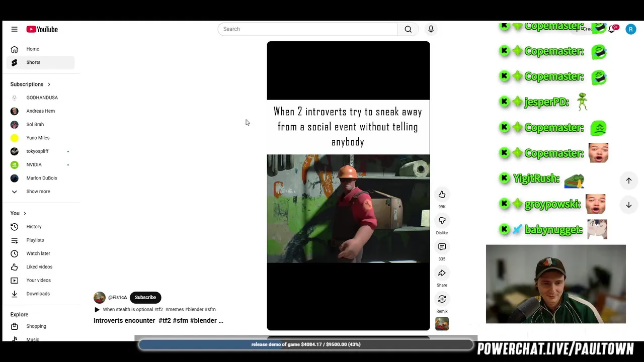644x362 pixels.
Task: Open comments on the short
Action: coord(442,247)
